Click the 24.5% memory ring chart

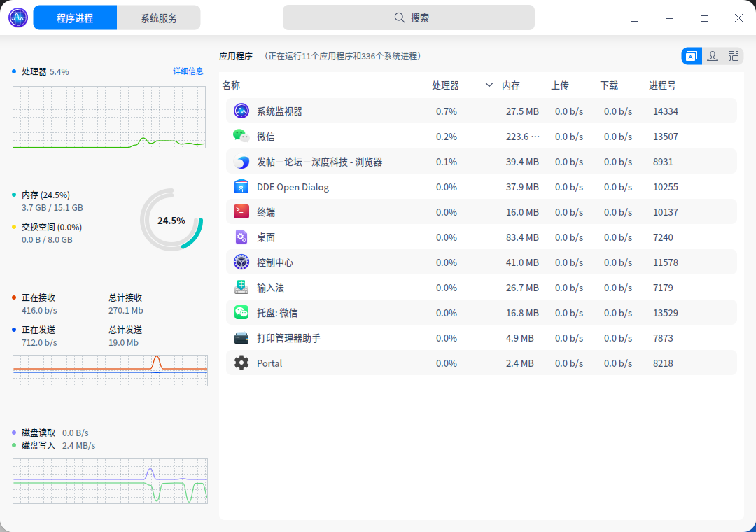tap(171, 220)
